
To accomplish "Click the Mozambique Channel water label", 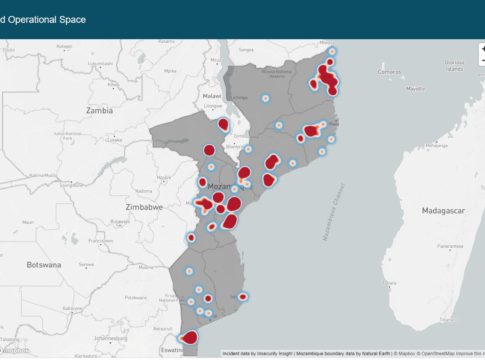I will [x=333, y=212].
